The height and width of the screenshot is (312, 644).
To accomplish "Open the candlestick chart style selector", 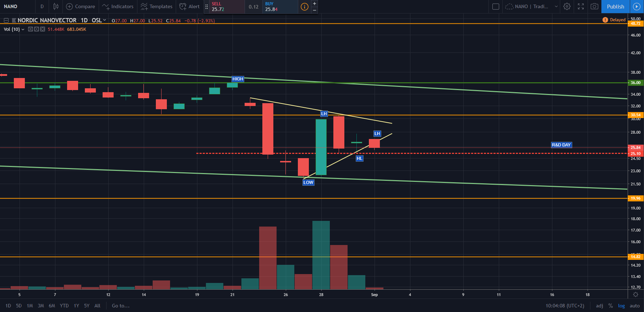I will tap(56, 6).
